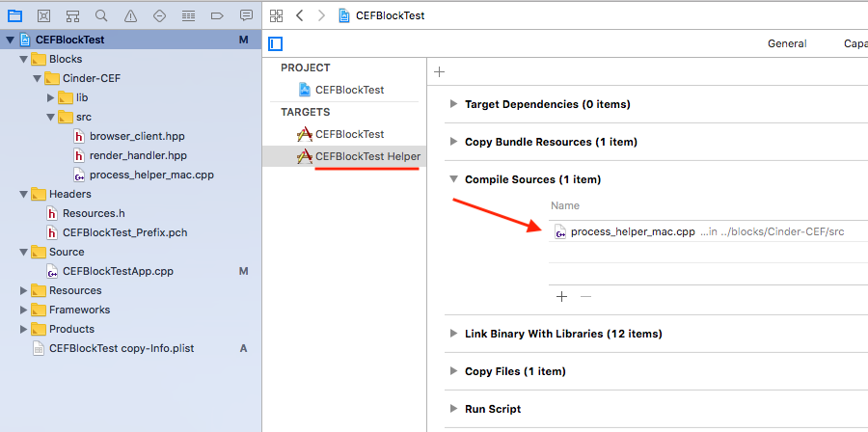The height and width of the screenshot is (432, 868).
Task: Expand the Products folder
Action: tap(23, 329)
